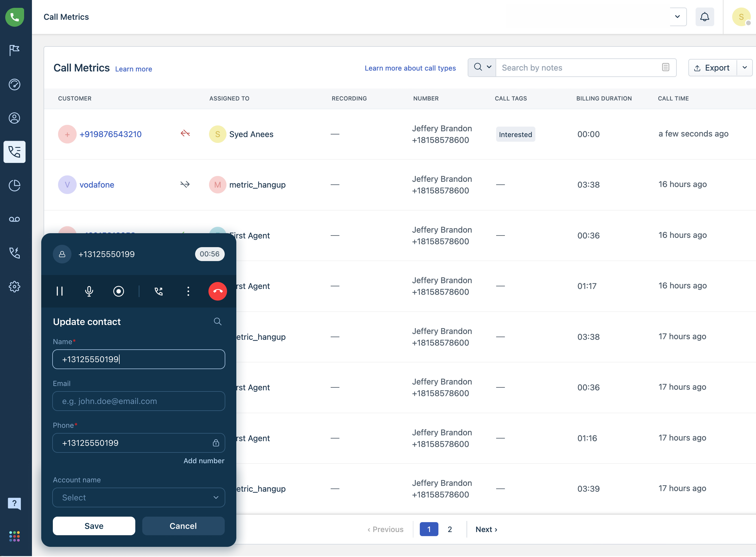End the call with the red hangup button
The image size is (756, 557).
pos(218,291)
